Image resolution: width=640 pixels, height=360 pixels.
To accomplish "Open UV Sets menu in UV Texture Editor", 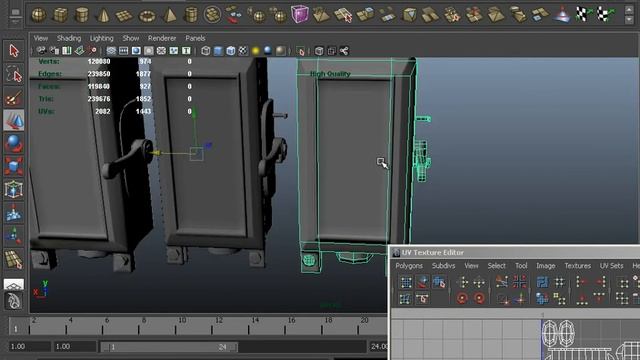I will tap(611, 266).
